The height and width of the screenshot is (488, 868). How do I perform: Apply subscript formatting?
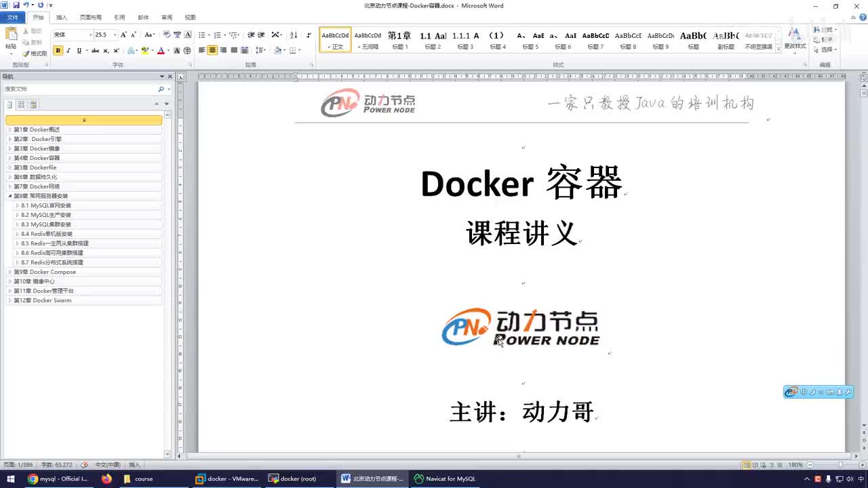pos(106,51)
